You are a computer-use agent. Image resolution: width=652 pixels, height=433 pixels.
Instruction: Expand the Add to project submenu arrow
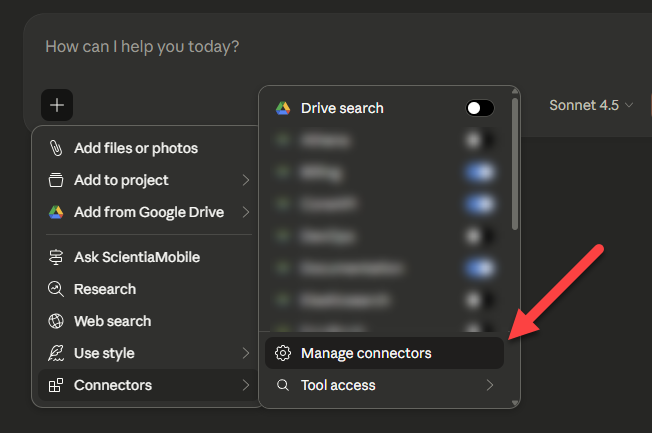click(x=246, y=180)
